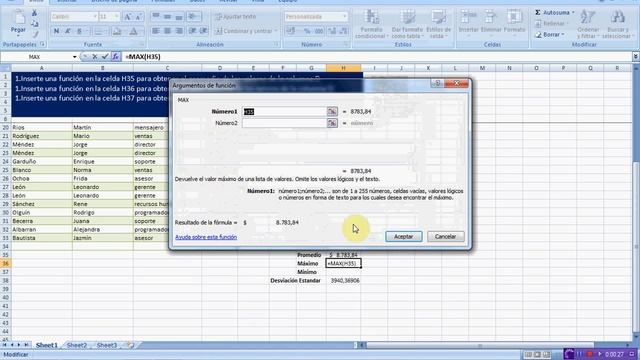
Task: Click the Número1 input field
Action: tap(284, 111)
